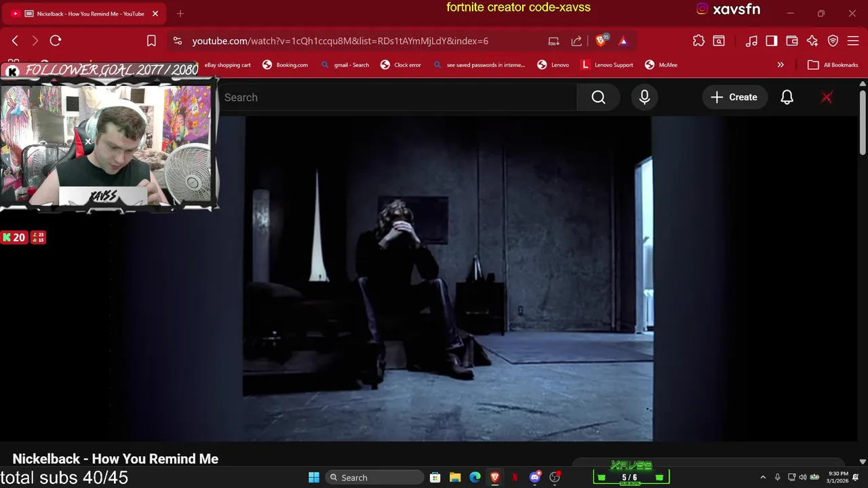Click the video title Nickelback - How You Remind Me

click(x=115, y=459)
